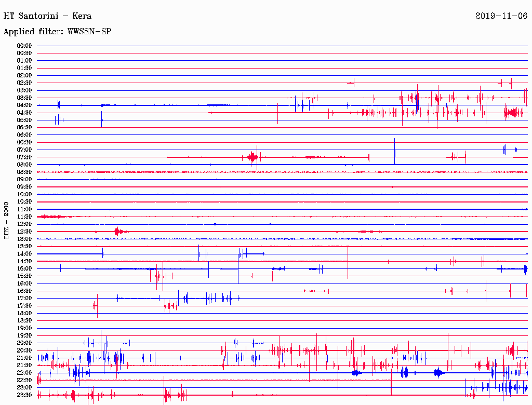
Task: Select the 05:30 time label
Action: 24,128
